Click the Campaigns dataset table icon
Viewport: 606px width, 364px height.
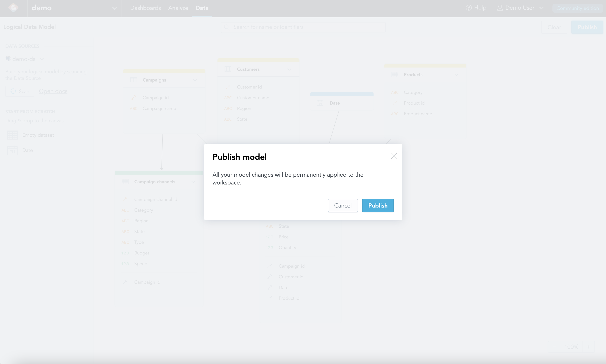pos(133,80)
